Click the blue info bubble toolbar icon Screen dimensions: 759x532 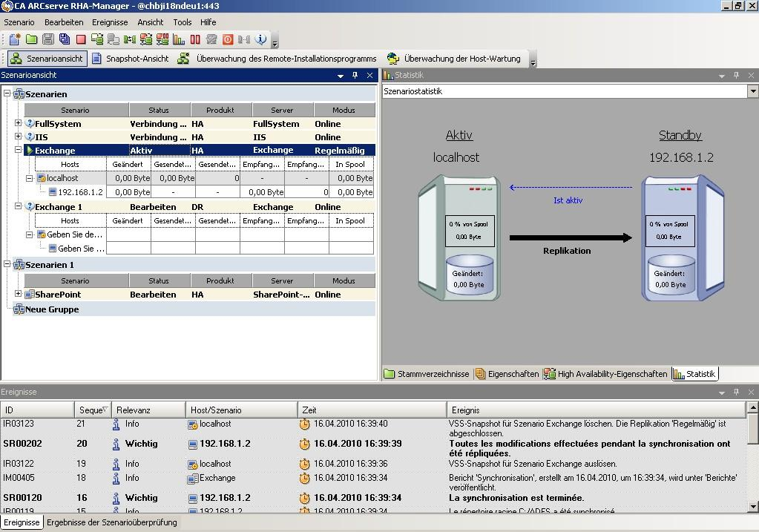pyautogui.click(x=260, y=39)
